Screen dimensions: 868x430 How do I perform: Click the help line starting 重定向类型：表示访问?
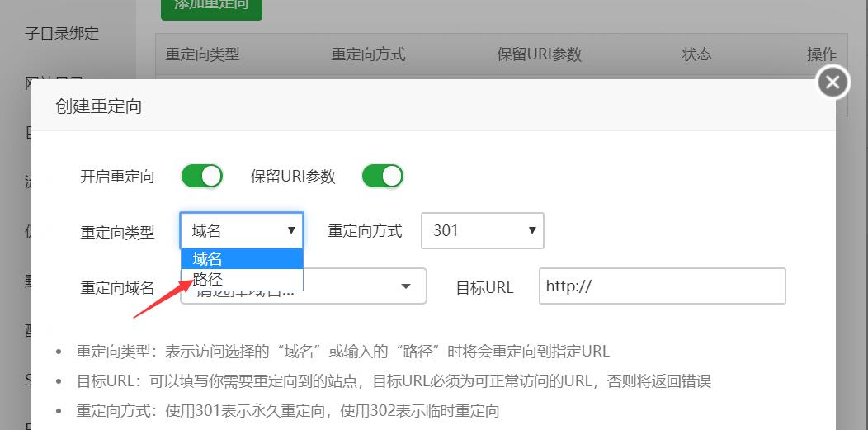click(343, 352)
